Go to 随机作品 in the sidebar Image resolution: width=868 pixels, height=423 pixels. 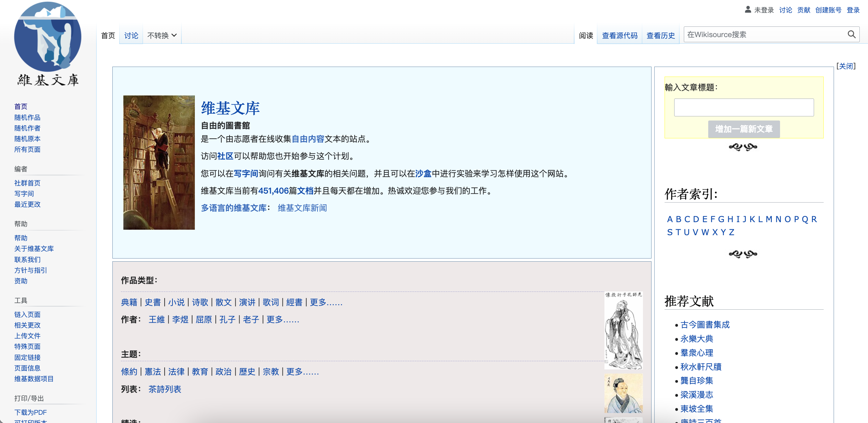(27, 117)
